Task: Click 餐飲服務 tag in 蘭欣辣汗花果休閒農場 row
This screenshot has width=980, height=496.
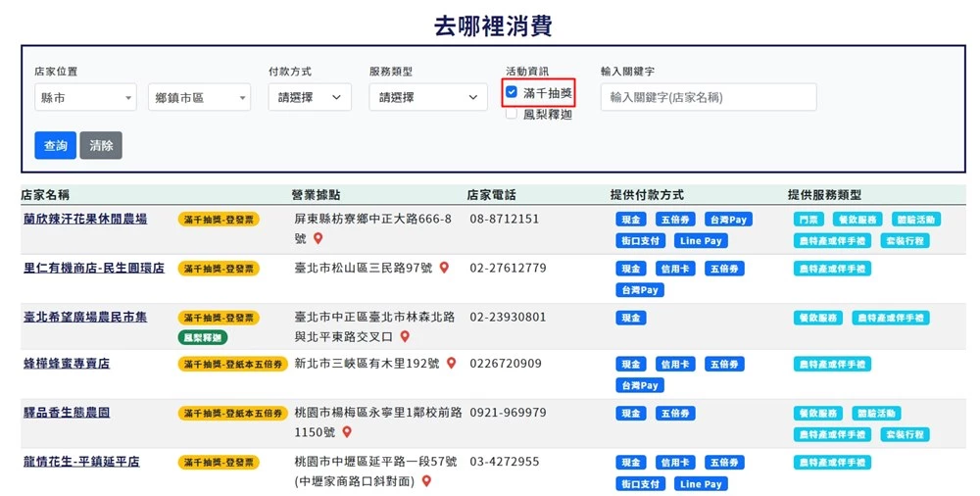Action: pyautogui.click(x=857, y=220)
